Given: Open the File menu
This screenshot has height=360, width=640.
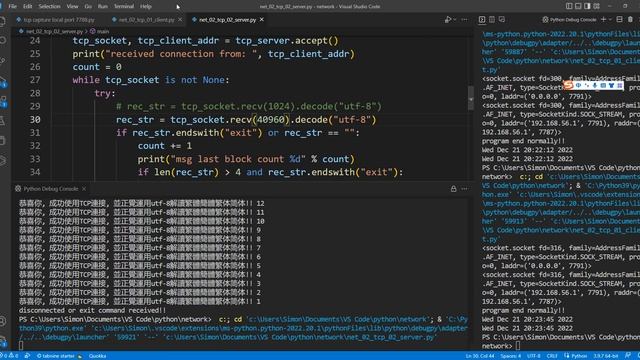Looking at the screenshot, I should (x=13, y=7).
